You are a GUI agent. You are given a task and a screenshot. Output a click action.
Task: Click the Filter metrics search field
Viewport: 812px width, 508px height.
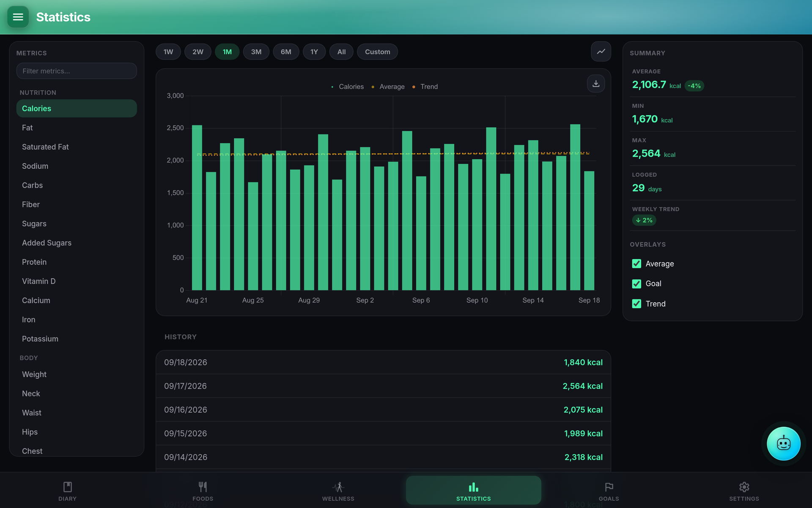[77, 71]
